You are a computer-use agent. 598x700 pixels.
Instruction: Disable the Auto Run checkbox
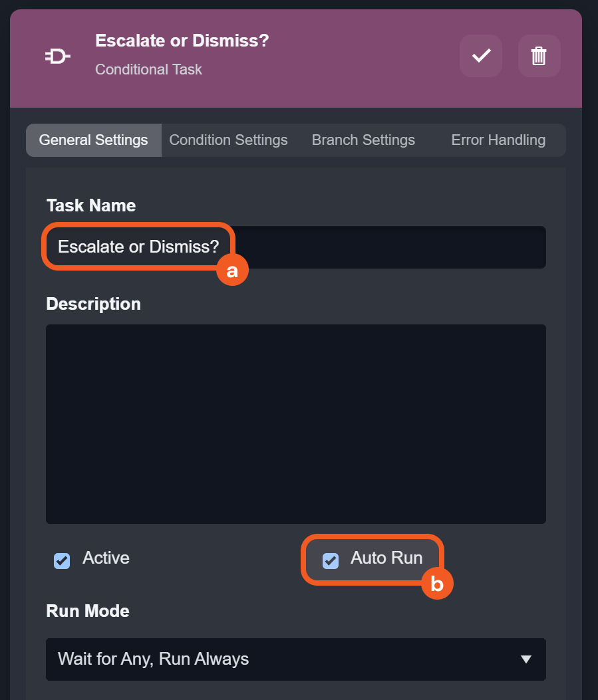coord(331,560)
